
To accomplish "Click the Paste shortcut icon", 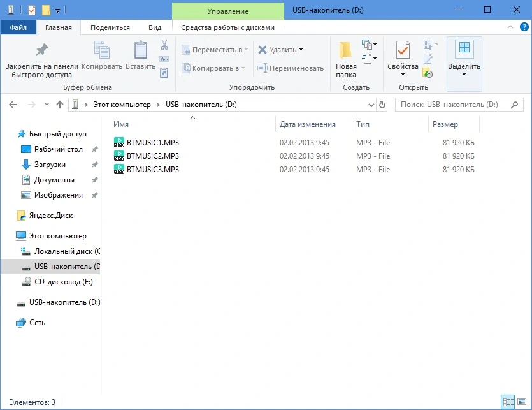I will 164,72.
